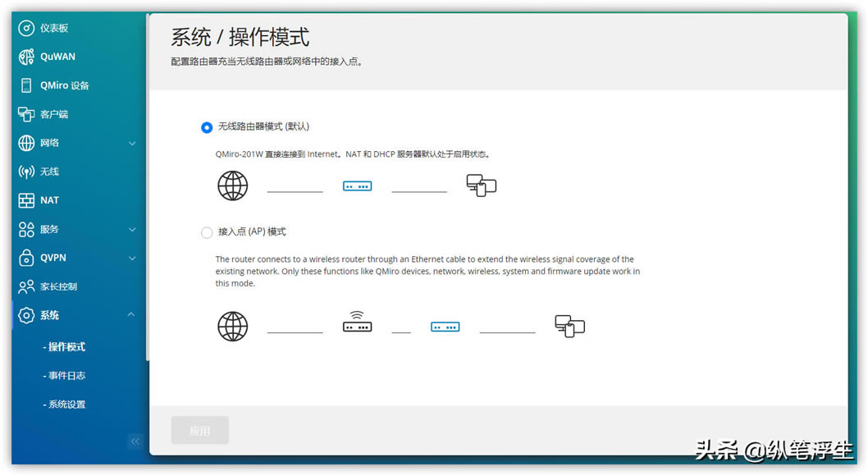
Task: Expand the 服务 menu chevron
Action: (132, 229)
